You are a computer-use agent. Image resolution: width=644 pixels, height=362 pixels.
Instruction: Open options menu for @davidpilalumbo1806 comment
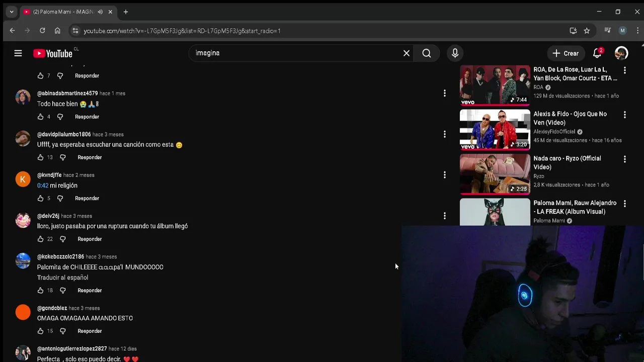click(444, 134)
